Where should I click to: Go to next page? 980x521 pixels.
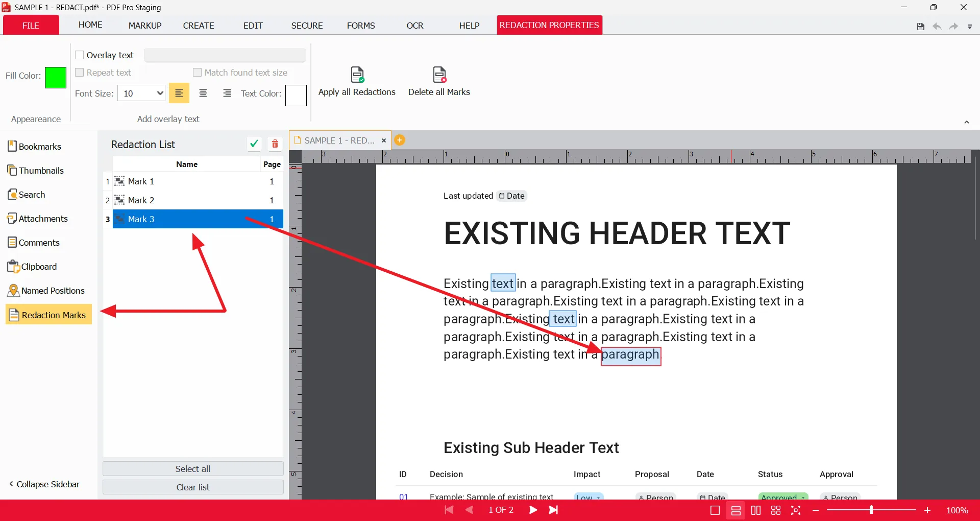pos(533,510)
